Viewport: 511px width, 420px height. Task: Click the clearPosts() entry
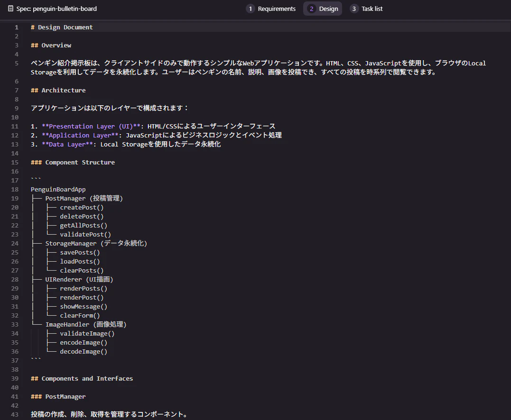[x=82, y=271]
